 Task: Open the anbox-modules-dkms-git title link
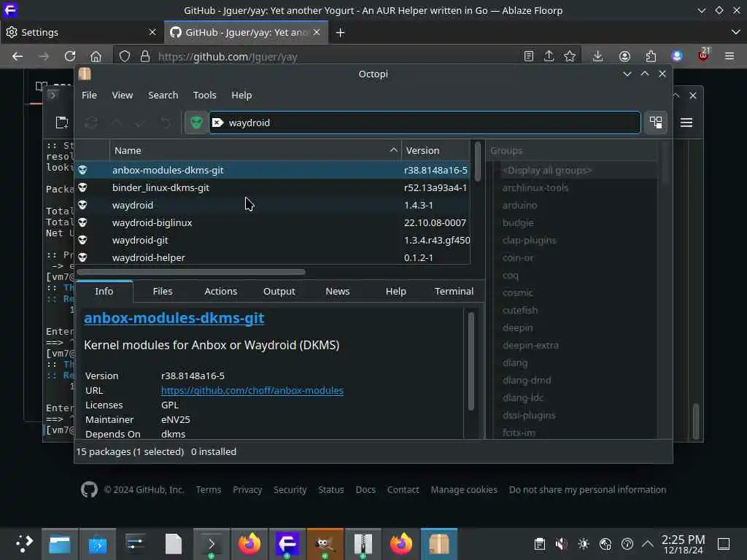(174, 318)
